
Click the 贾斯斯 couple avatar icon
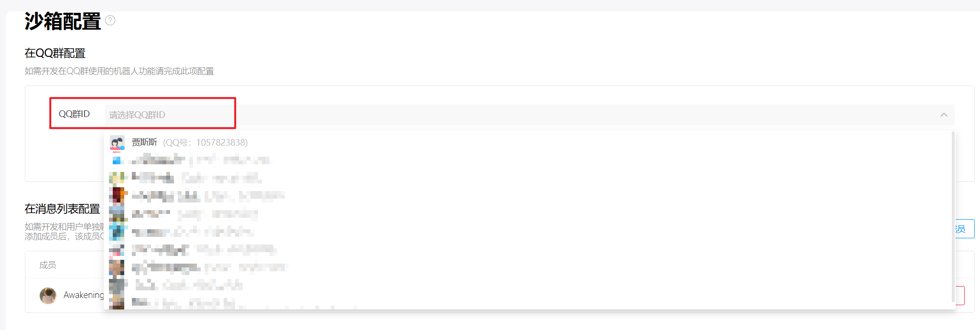click(x=117, y=142)
